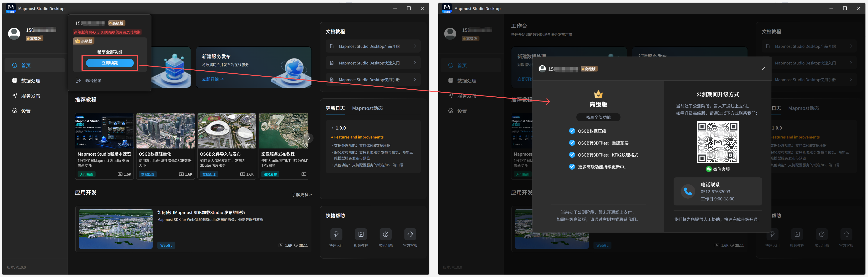Screen dimensions: 868x277
Task: Click the paper-plane icon next to 服务发布, left window
Action: [x=14, y=96]
